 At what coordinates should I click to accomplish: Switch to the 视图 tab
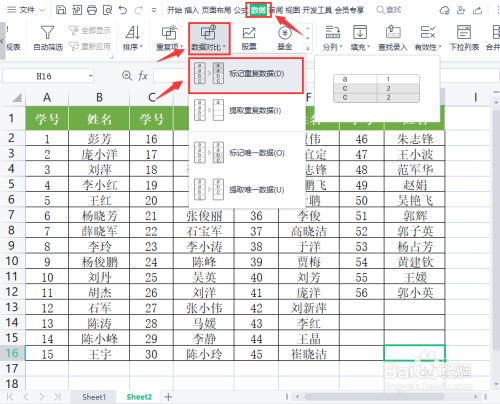coord(292,10)
